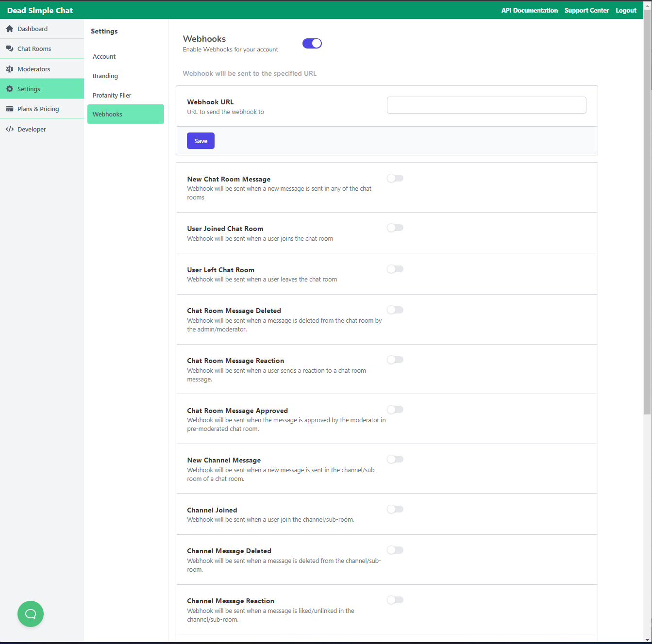The image size is (652, 644).
Task: Click the Chat Rooms speech bubbles icon
Action: [10, 49]
